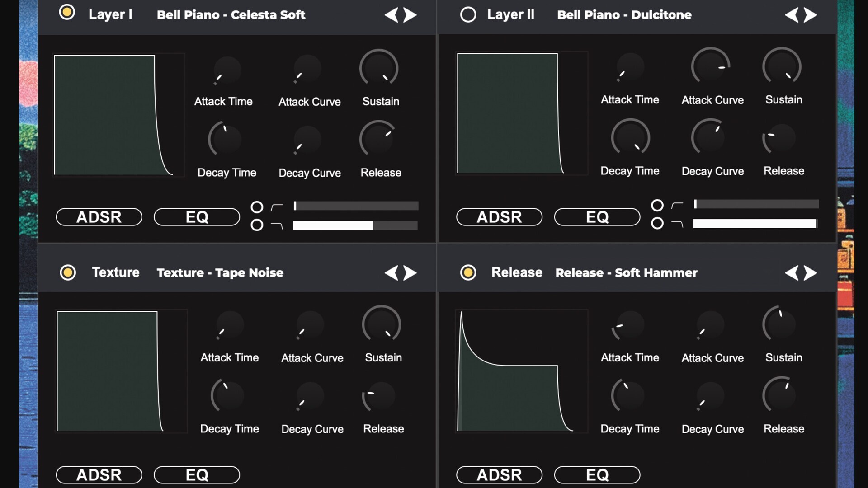Click Texture Release knob
Image resolution: width=868 pixels, height=488 pixels.
[380, 396]
